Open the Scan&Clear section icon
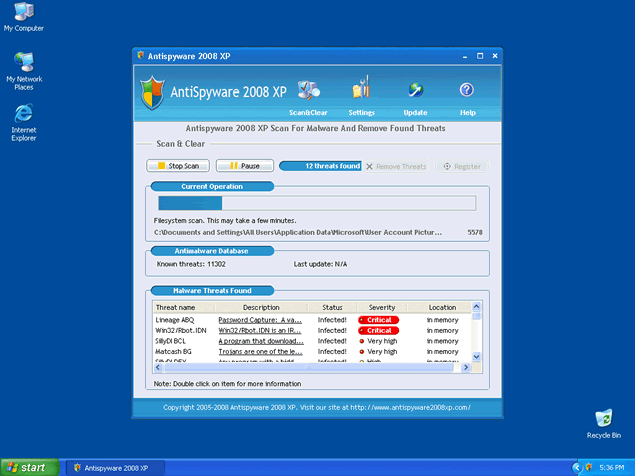Image resolution: width=635 pixels, height=476 pixels. (309, 92)
